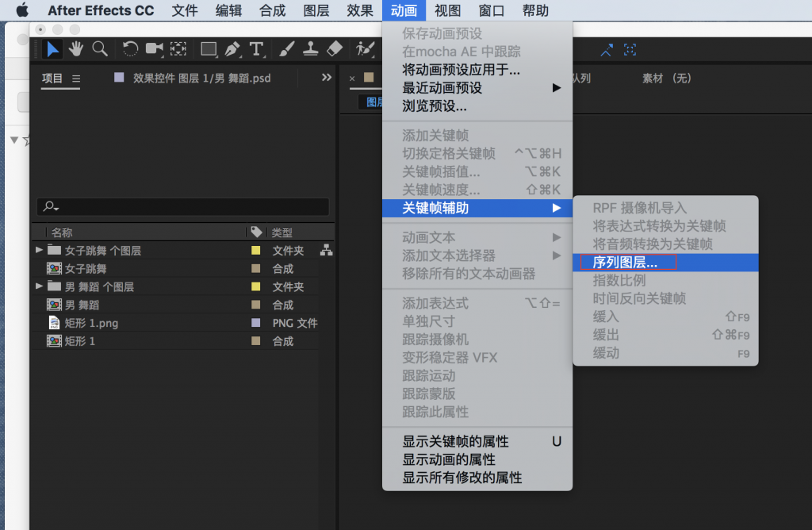Click the snapping icon in toolbar

pos(607,50)
